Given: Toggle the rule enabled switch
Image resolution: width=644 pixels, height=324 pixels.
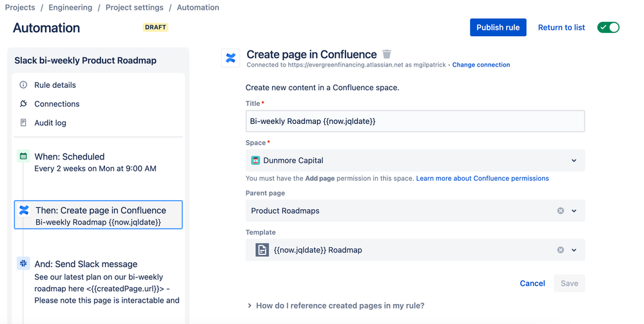Looking at the screenshot, I should click(608, 27).
